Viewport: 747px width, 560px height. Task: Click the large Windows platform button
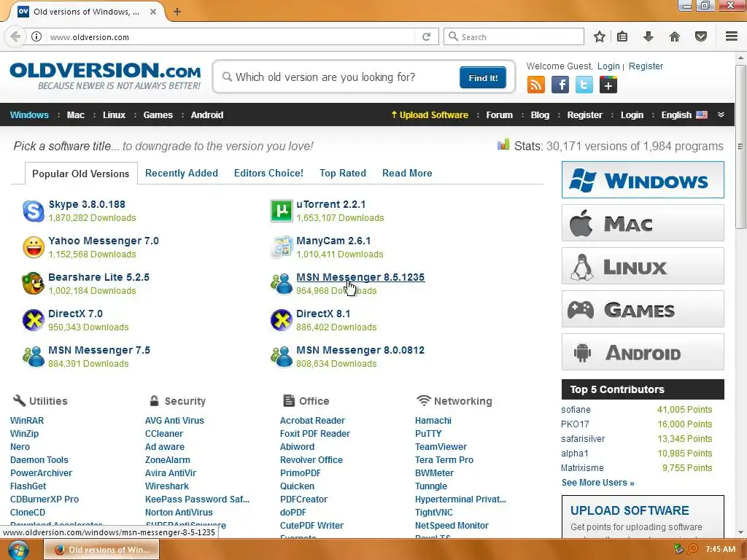click(x=643, y=180)
